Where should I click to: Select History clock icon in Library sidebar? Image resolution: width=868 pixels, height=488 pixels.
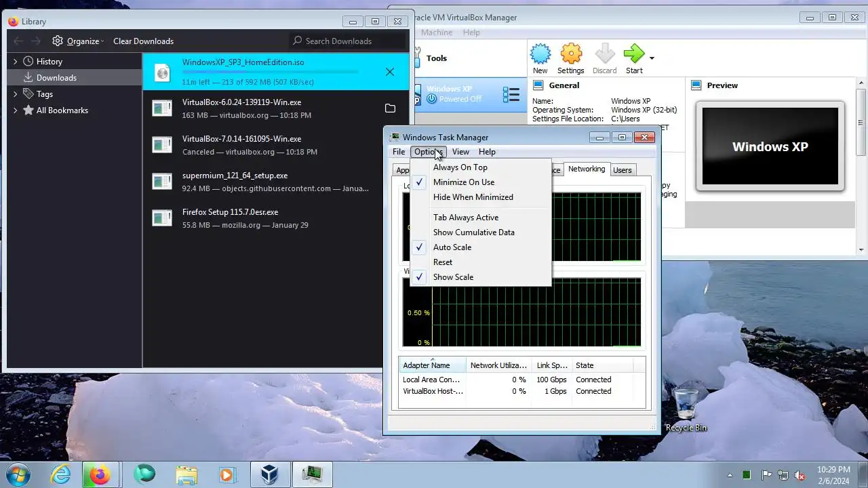28,61
